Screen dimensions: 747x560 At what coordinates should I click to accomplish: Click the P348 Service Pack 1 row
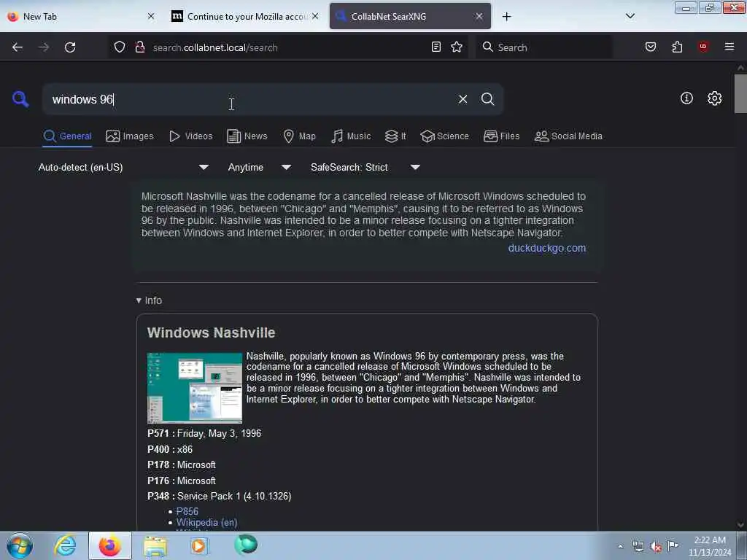[x=219, y=496]
